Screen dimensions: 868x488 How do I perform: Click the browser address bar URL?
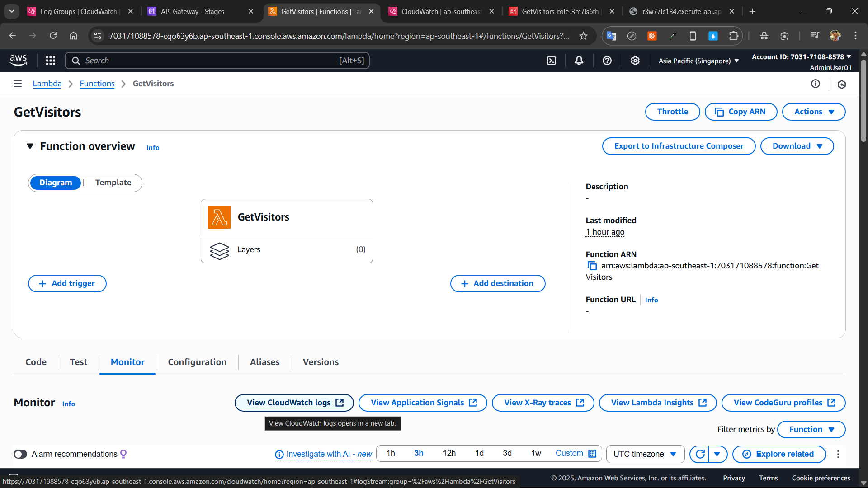click(339, 36)
